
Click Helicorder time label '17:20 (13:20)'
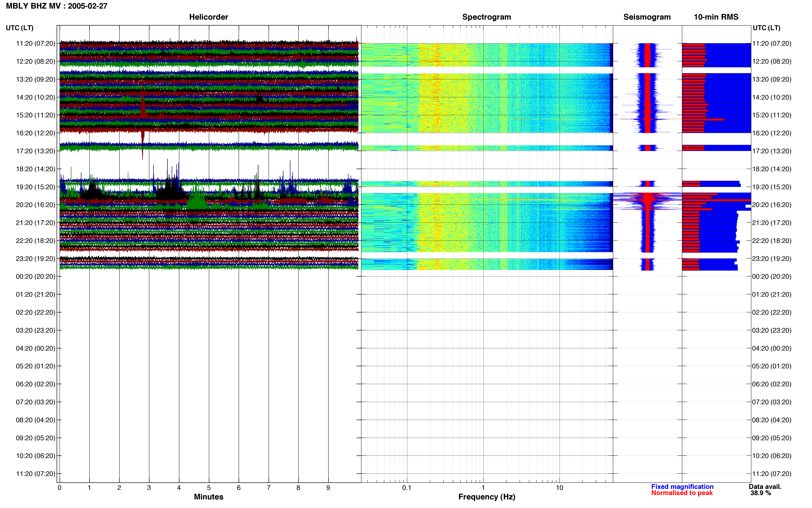(36, 151)
